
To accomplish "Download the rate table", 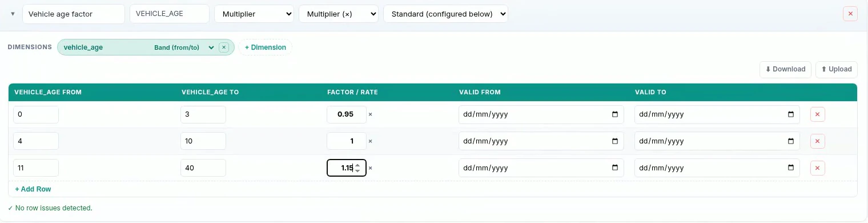I will click(785, 69).
